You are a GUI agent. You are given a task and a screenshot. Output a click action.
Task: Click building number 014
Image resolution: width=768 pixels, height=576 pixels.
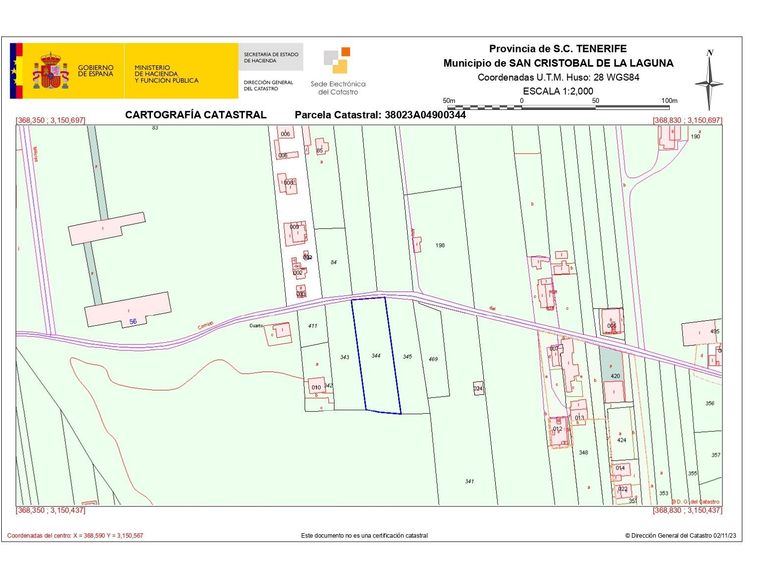coord(620,468)
